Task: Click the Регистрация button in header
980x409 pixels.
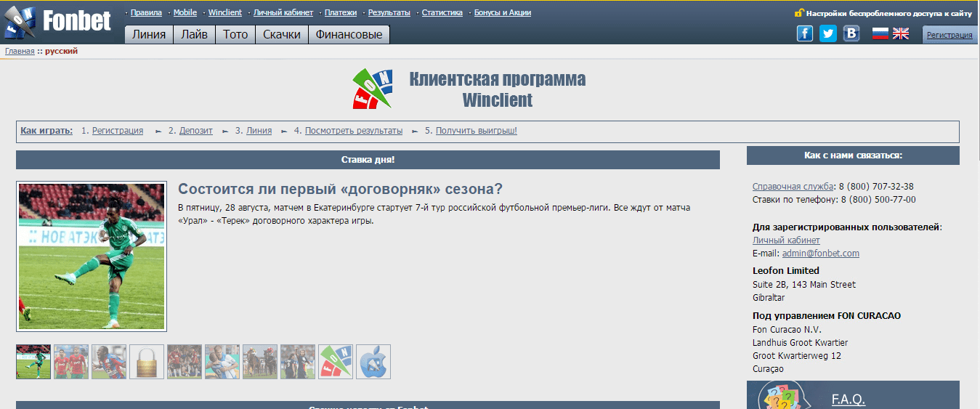Action: coord(949,35)
